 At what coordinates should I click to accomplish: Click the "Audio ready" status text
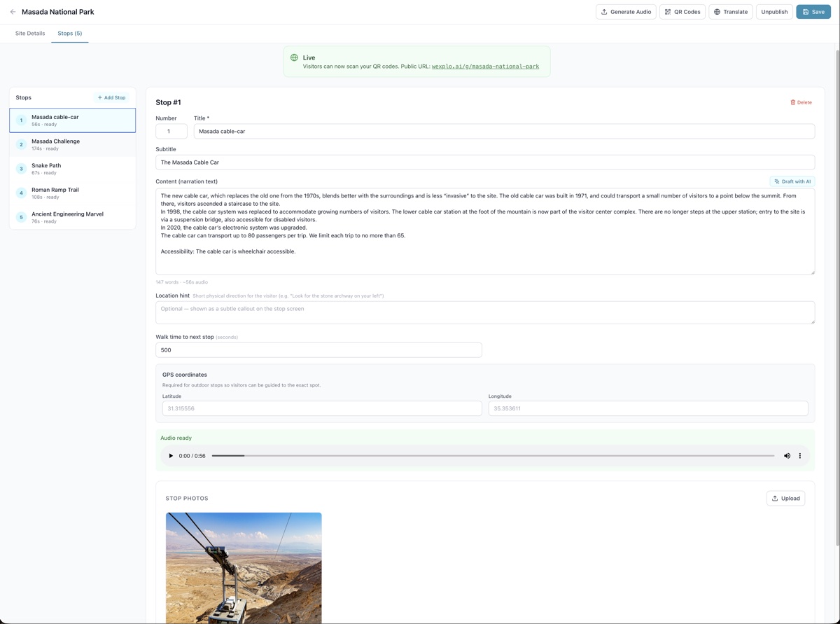176,438
